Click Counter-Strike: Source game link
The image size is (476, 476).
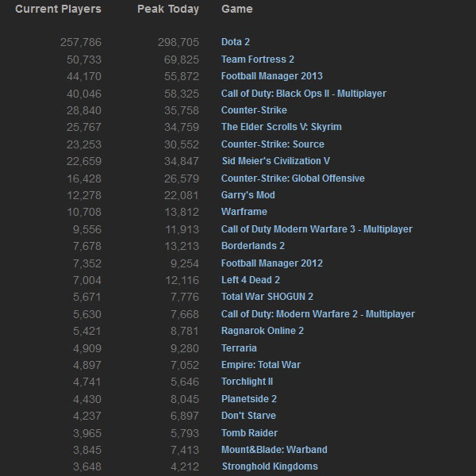(x=272, y=144)
